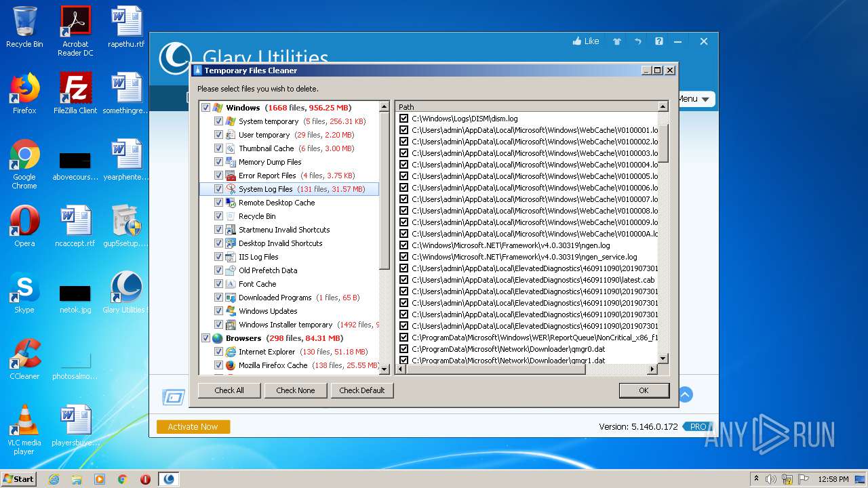This screenshot has width=868, height=488.
Task: Click the Remote Desktop Cache icon
Action: (231, 203)
